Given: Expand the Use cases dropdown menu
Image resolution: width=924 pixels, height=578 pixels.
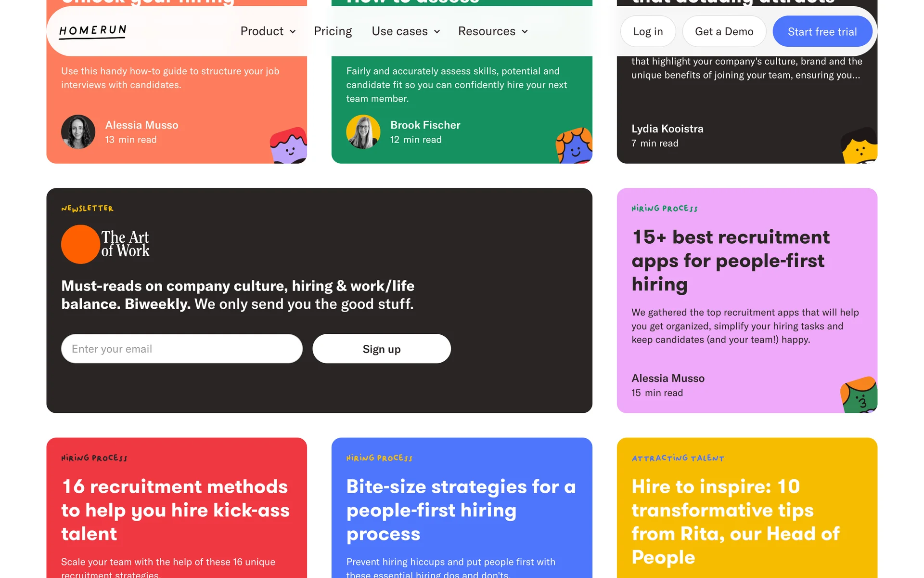Looking at the screenshot, I should [406, 31].
